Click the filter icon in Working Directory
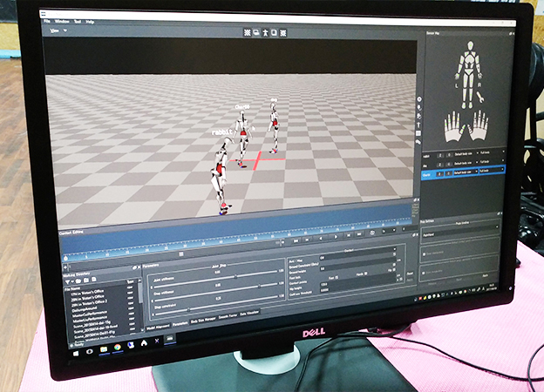The height and width of the screenshot is (392, 544). pos(68,281)
